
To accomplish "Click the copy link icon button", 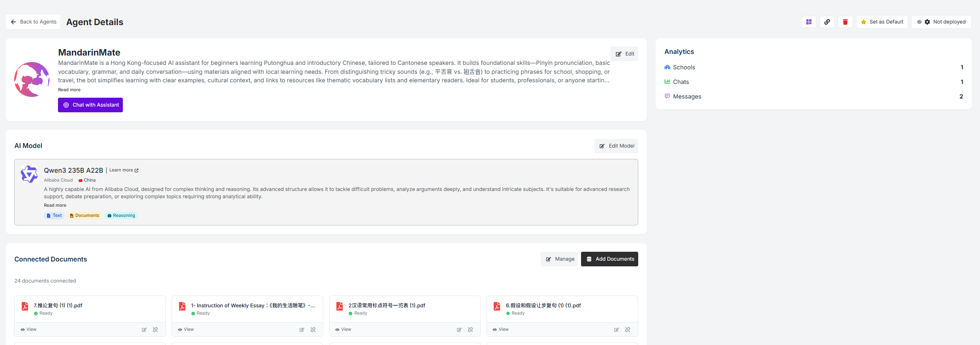I will pyautogui.click(x=827, y=22).
